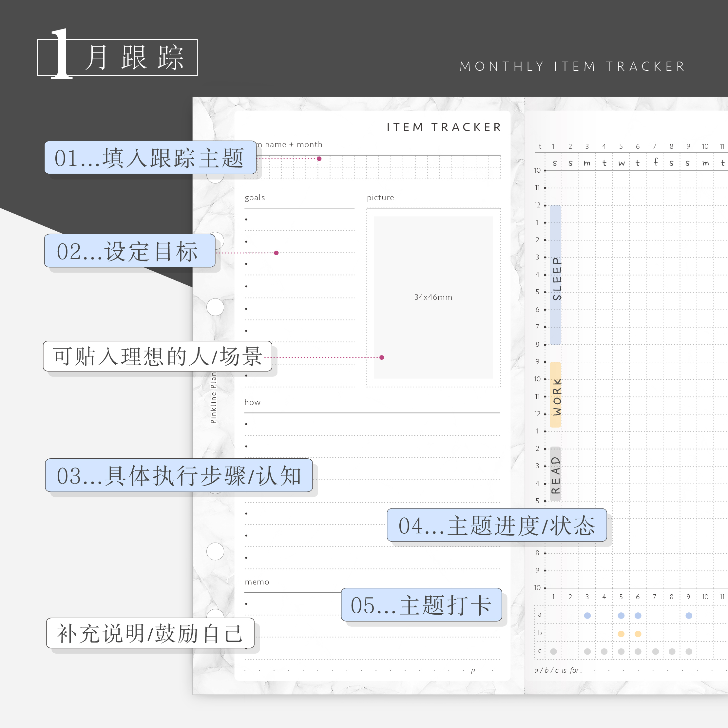Select the 04 主题进度/状态 label
This screenshot has height=728, width=728.
pos(496,525)
